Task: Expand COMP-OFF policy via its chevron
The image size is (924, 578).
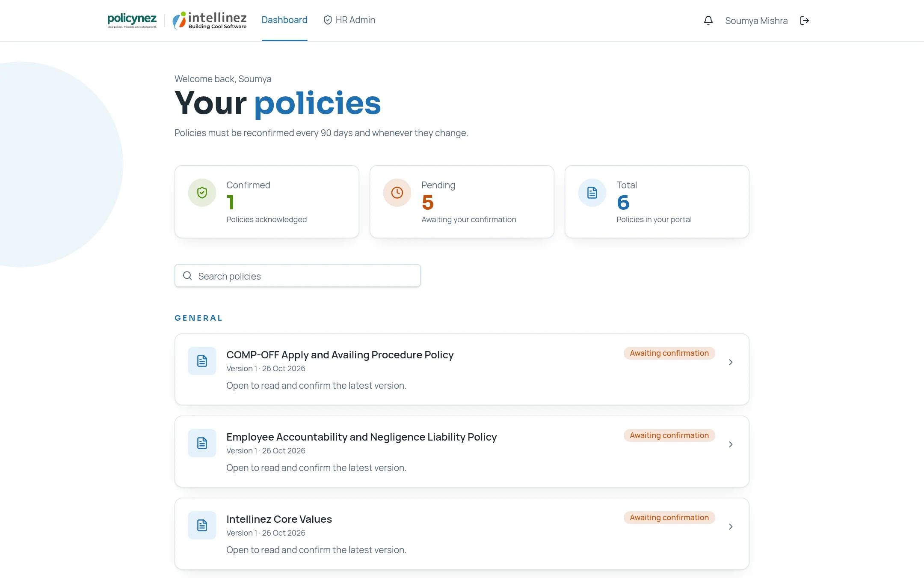Action: click(731, 362)
